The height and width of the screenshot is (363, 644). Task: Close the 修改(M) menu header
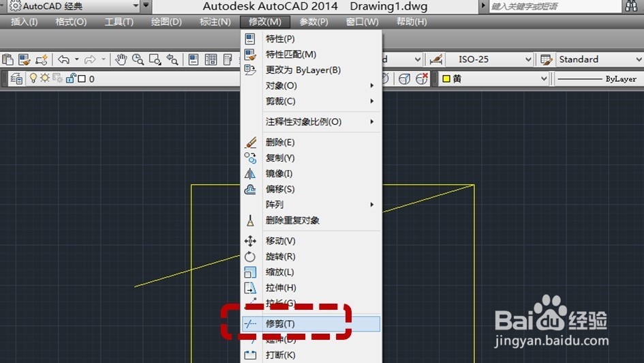point(265,22)
